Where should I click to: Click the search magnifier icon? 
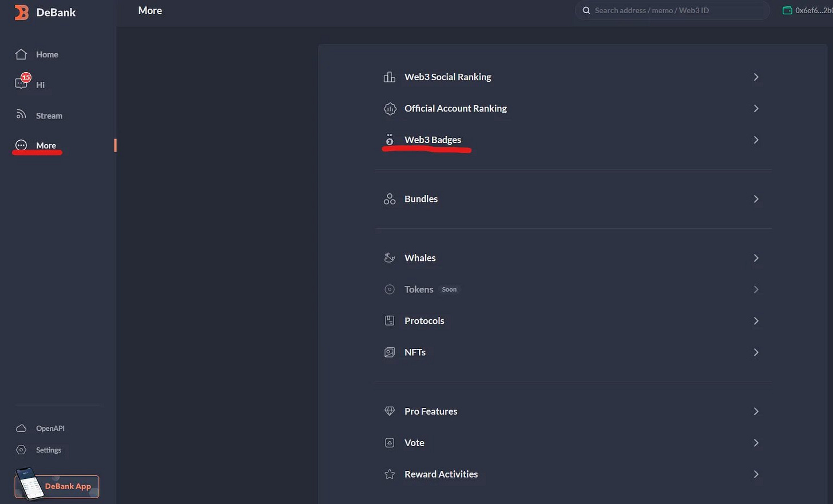586,10
